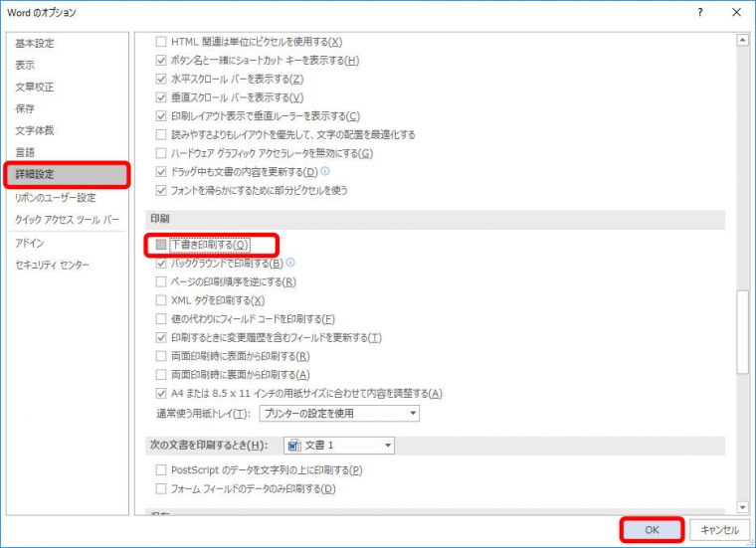Enable ページの印刷順序を逆にする
Viewport: 756px width, 548px height.
(x=161, y=281)
